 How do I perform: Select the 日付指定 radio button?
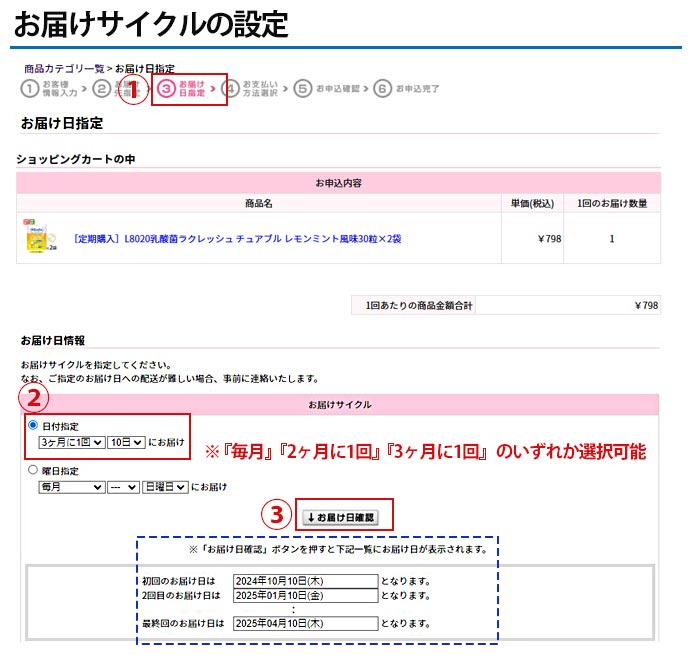[33, 426]
